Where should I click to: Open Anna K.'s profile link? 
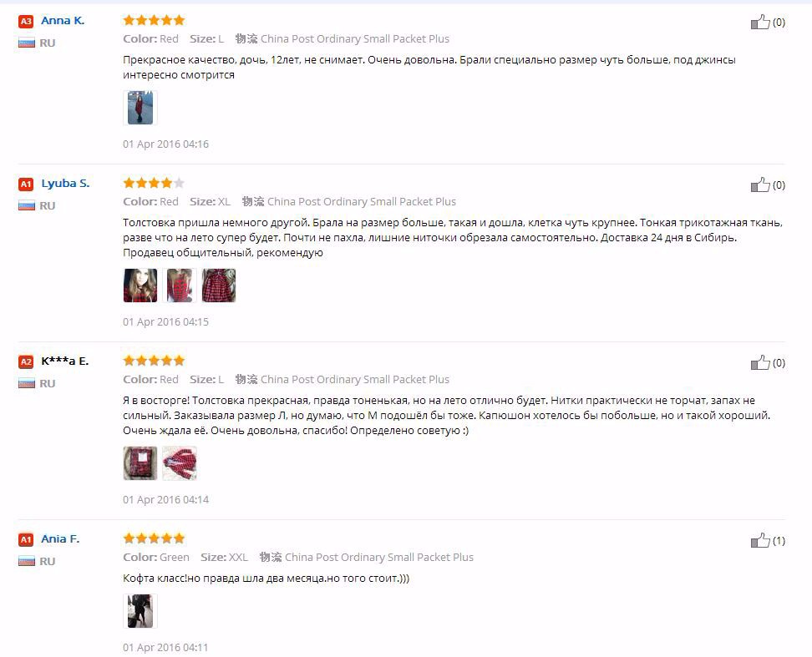click(x=63, y=20)
